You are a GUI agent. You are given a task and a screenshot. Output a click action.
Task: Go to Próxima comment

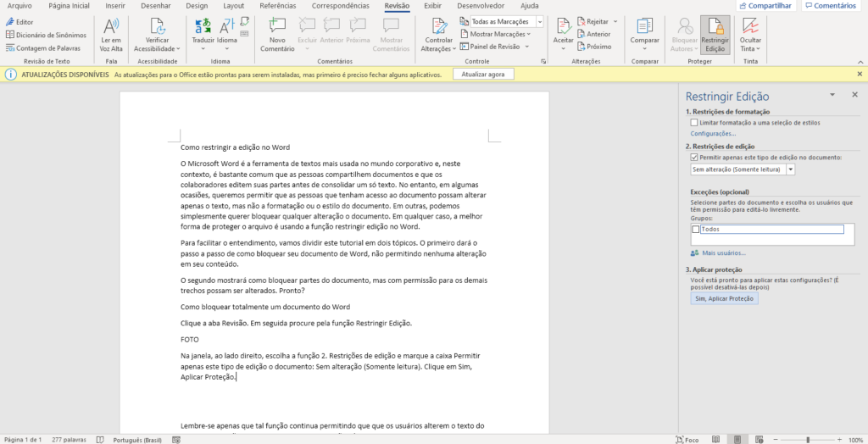[358, 32]
